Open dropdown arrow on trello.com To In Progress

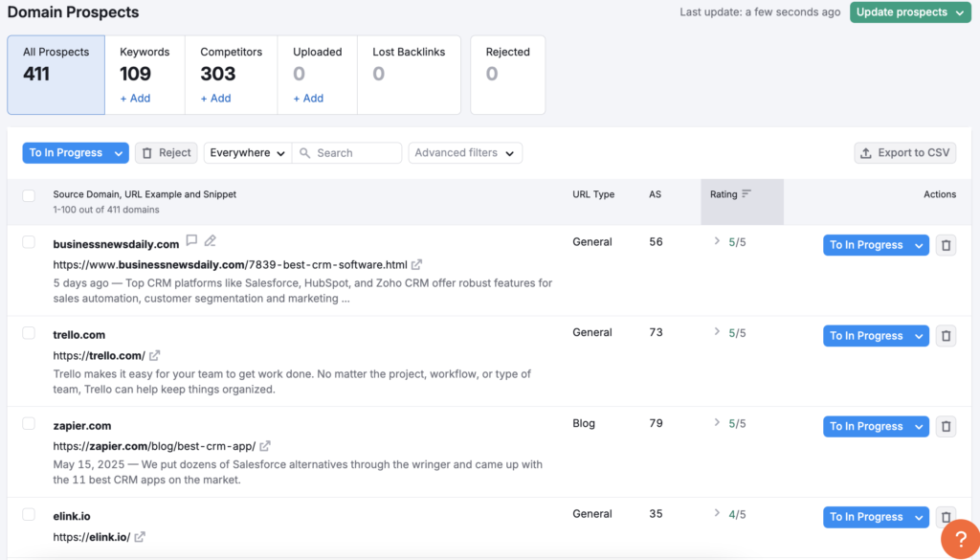coord(919,336)
